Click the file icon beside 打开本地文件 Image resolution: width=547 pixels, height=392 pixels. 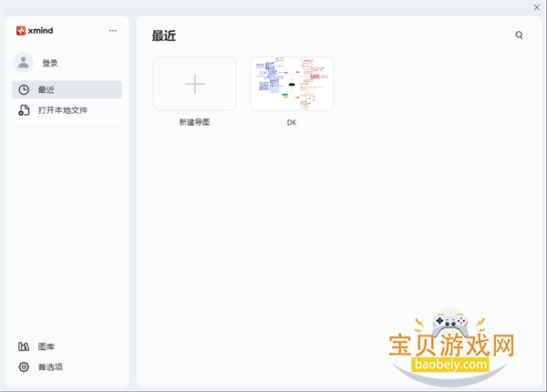click(24, 110)
